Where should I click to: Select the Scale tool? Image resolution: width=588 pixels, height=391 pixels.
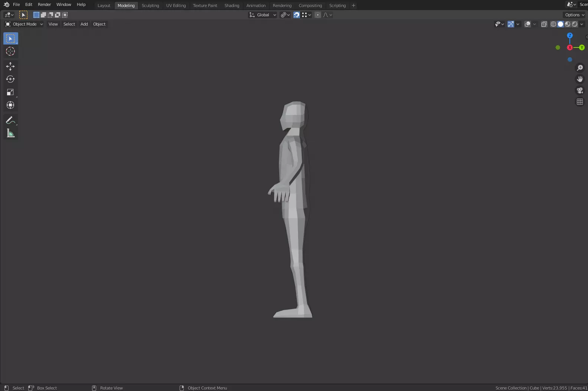(x=10, y=92)
